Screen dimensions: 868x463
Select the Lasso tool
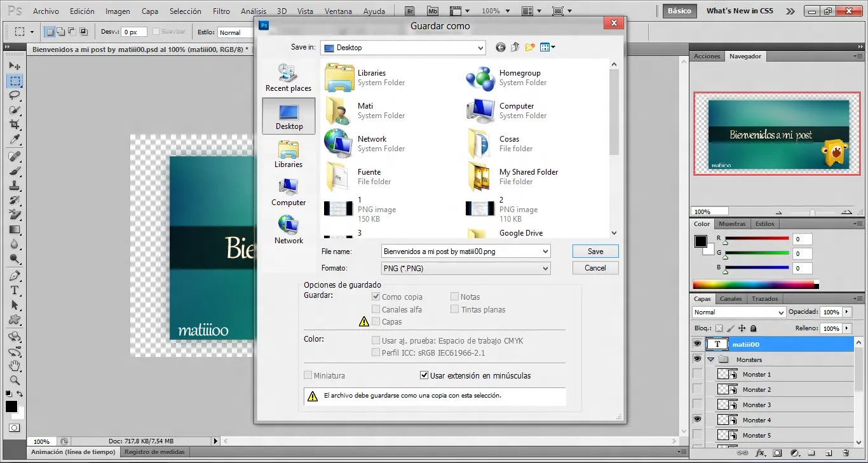(15, 95)
